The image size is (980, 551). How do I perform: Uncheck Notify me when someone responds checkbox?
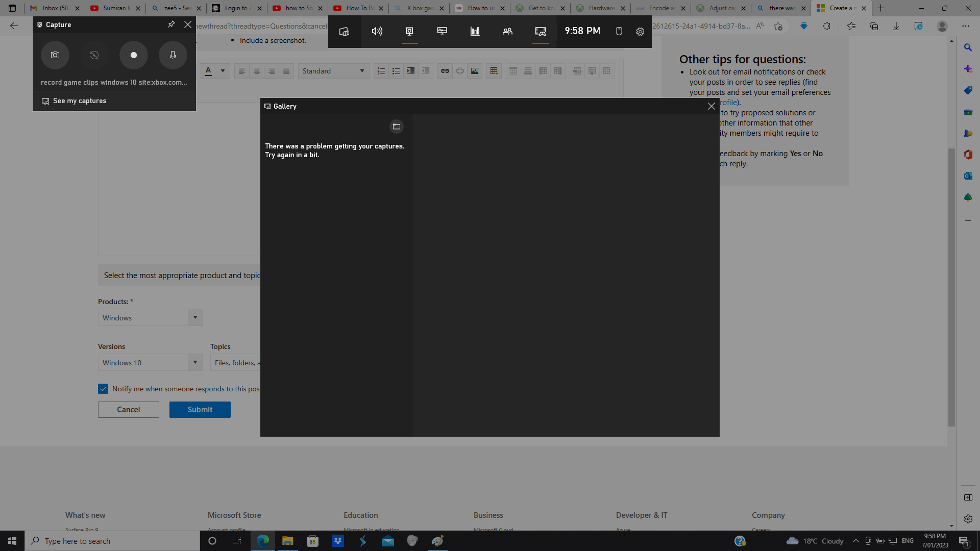tap(103, 388)
